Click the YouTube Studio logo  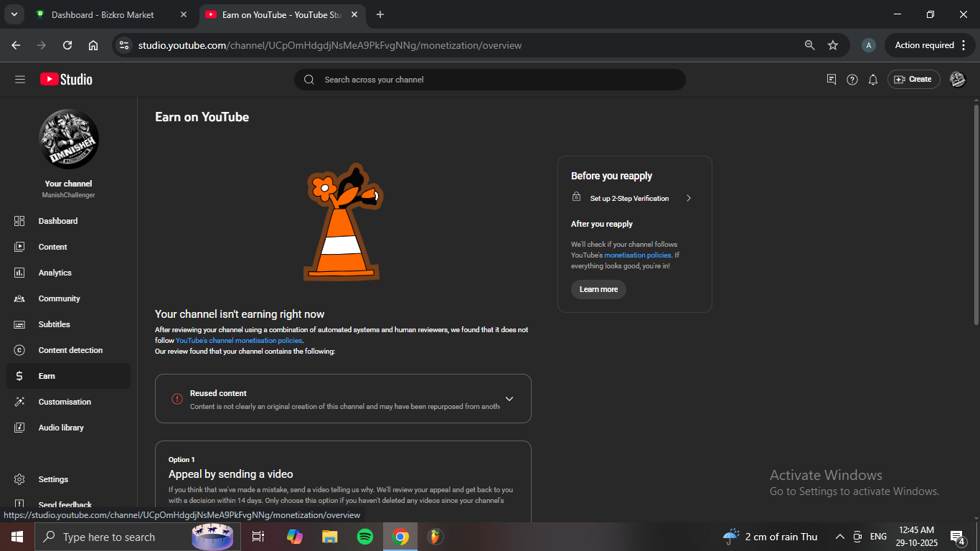pos(66,80)
